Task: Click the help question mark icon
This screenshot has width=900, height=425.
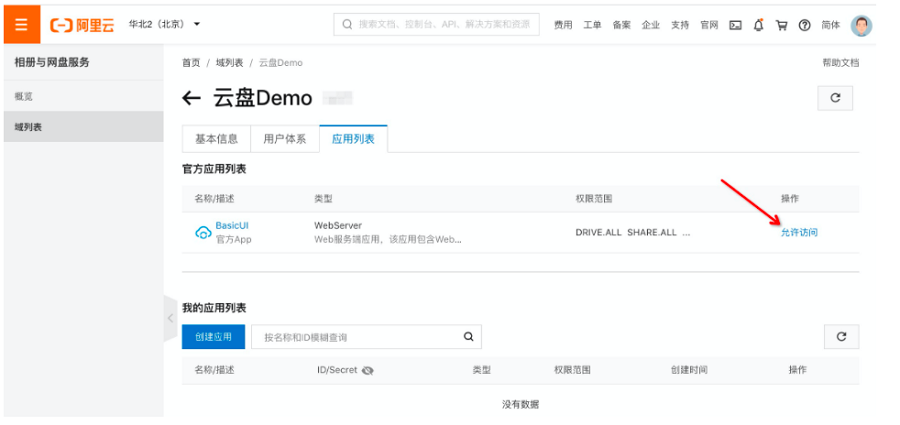Action: [804, 25]
